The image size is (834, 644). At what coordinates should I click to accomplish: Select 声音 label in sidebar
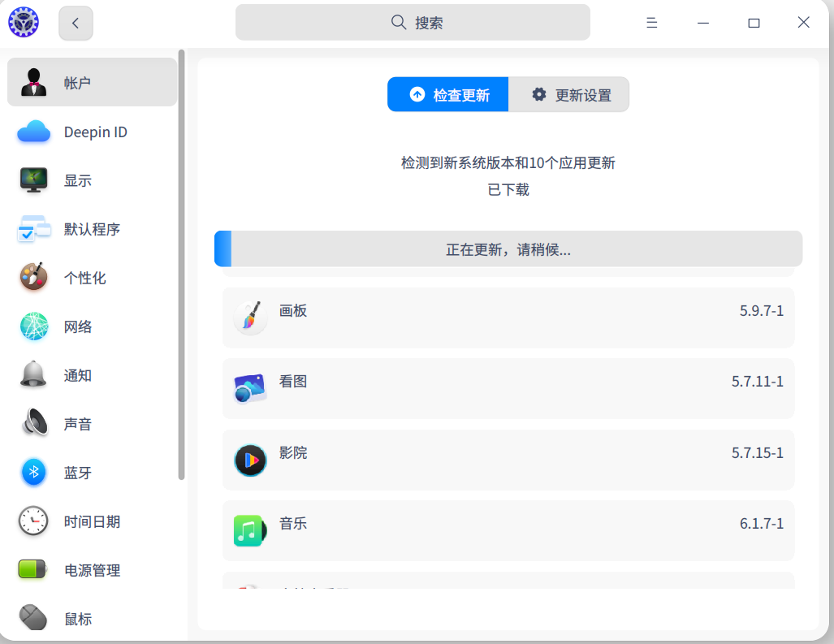pos(78,424)
